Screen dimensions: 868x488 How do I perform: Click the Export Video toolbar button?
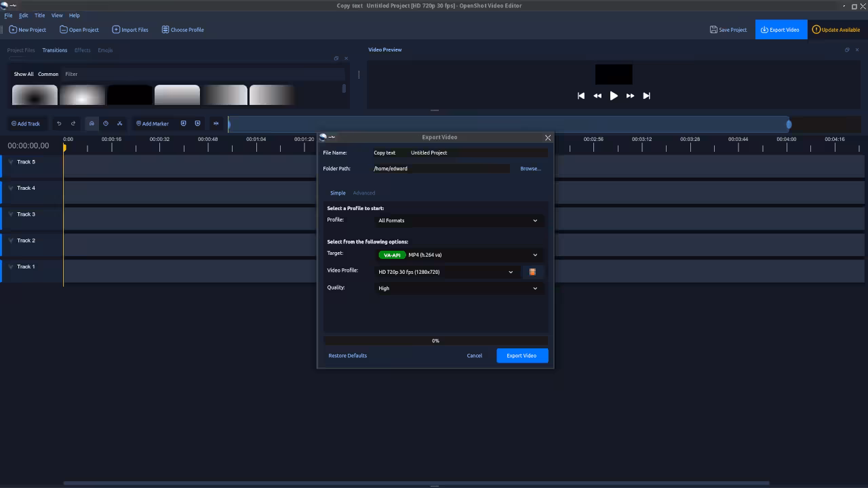point(781,30)
